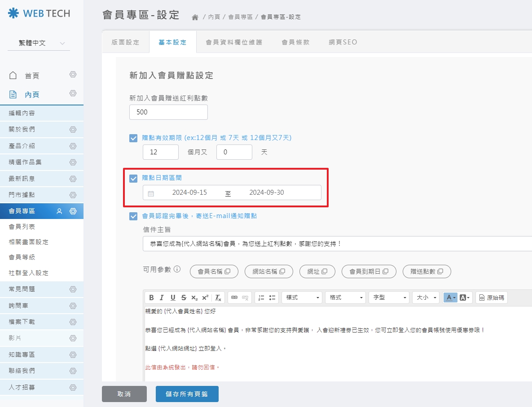This screenshot has height=407, width=532.
Task: Click the 新加入會員贈送紅利點數 input field
Action: click(168, 112)
